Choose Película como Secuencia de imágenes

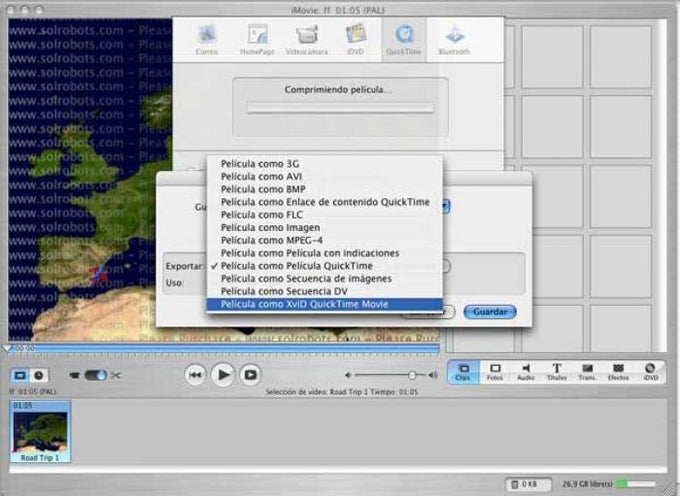point(324,278)
